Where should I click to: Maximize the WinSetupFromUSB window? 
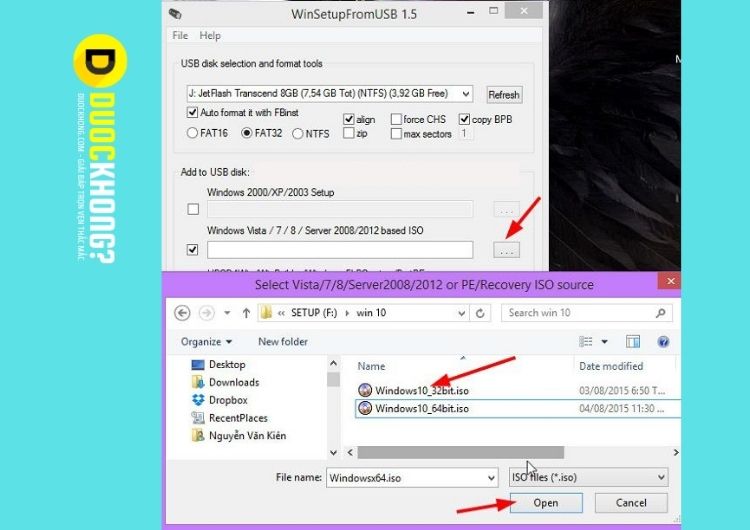click(x=494, y=11)
